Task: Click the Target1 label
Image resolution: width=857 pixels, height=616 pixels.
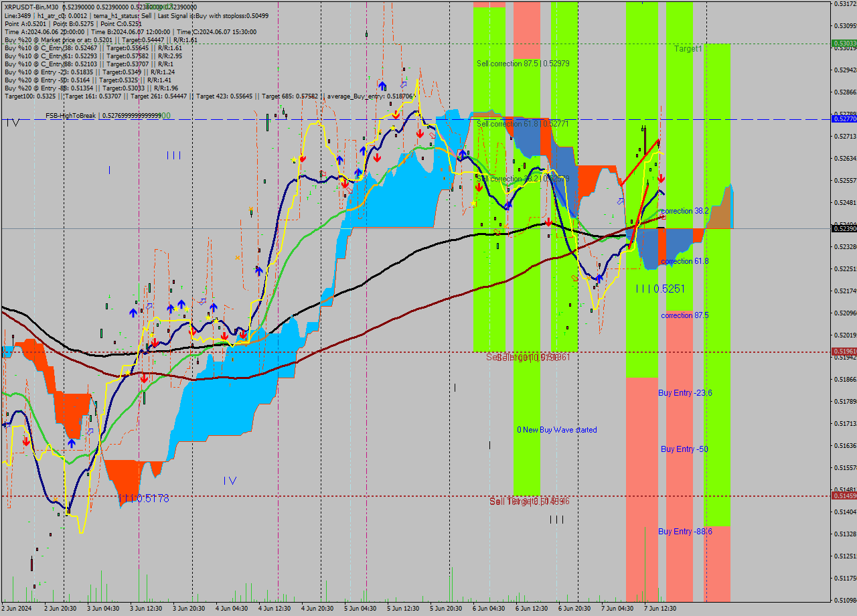Action: [688, 49]
